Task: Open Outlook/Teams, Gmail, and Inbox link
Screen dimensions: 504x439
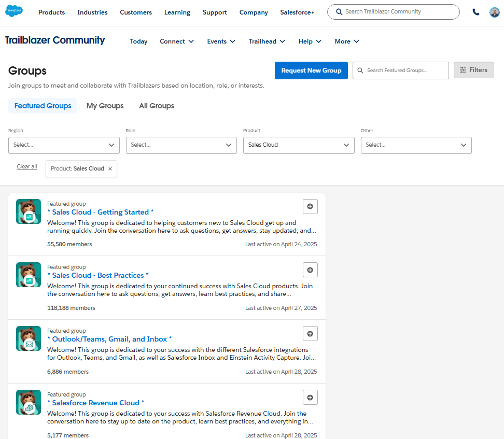Action: [109, 339]
